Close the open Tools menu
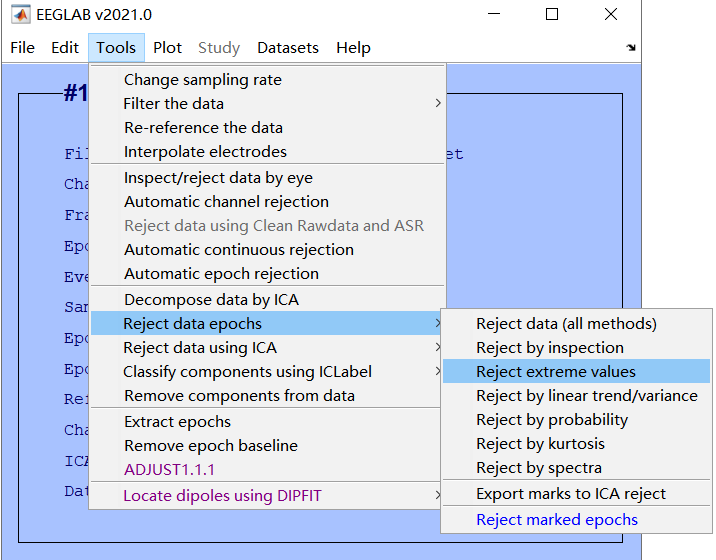Viewport: 716px width, 560px height. point(116,48)
